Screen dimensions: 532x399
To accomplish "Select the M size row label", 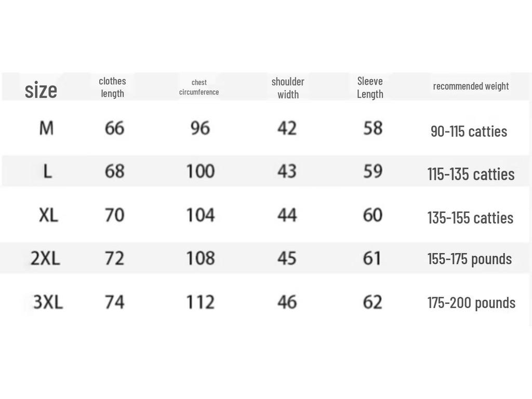I will 46,128.
